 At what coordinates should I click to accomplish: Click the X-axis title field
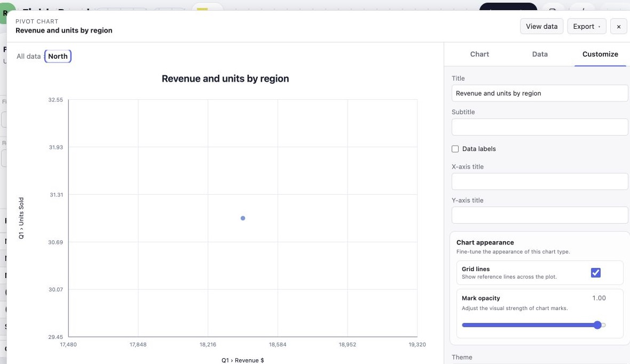point(540,181)
